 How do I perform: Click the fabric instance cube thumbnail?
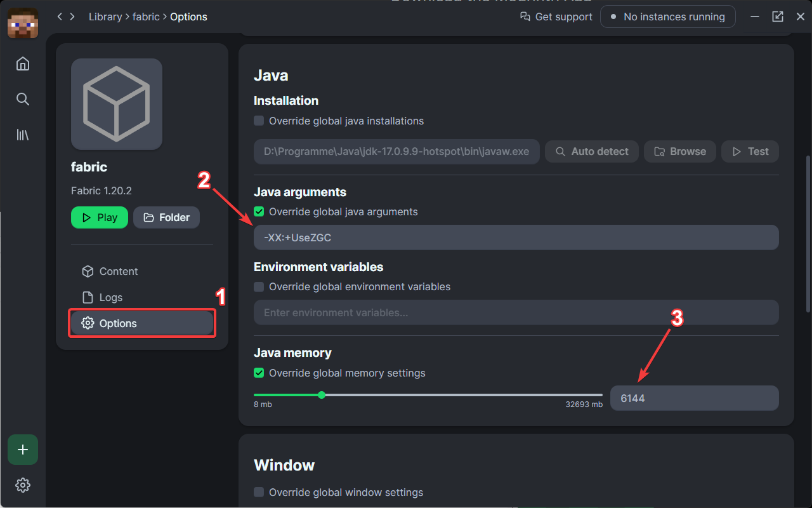click(x=117, y=104)
